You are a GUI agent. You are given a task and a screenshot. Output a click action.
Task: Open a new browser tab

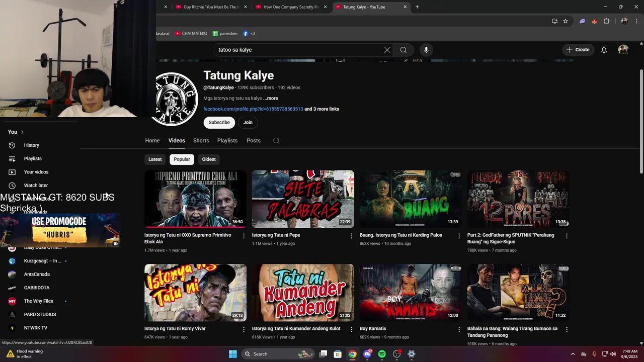[x=417, y=7]
